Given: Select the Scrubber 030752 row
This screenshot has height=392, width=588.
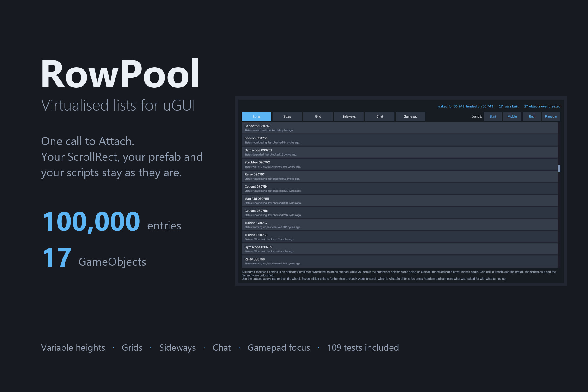Looking at the screenshot, I should point(400,164).
